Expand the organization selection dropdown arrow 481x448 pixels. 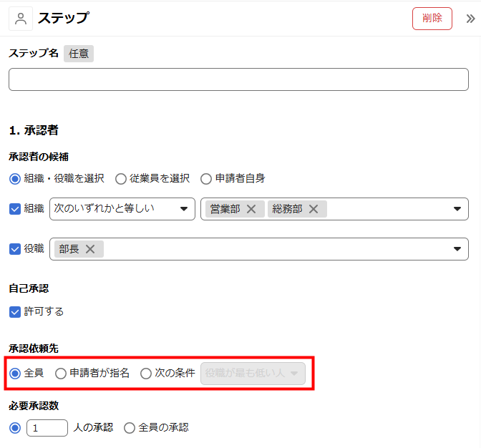[457, 209]
